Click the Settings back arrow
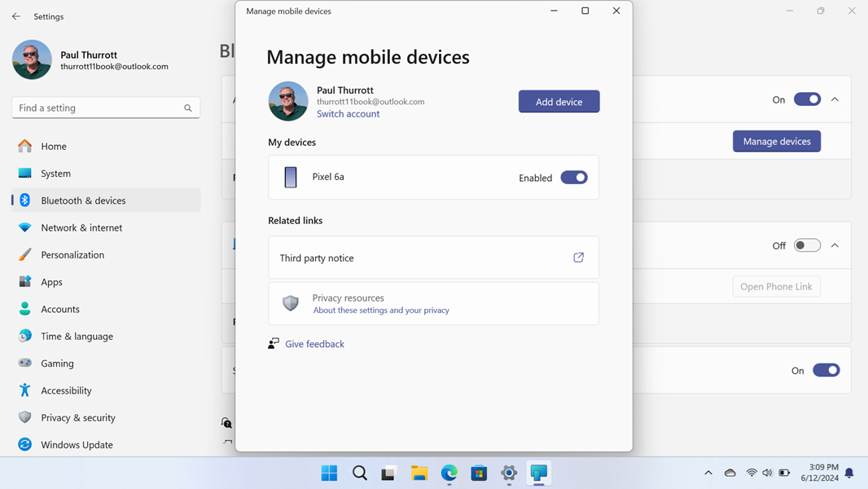 (x=16, y=16)
